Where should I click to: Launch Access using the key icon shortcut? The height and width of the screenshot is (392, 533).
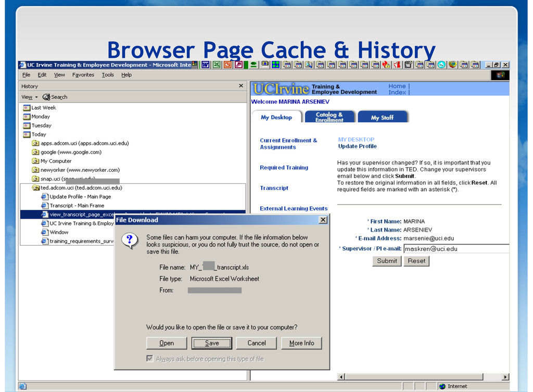pos(238,65)
